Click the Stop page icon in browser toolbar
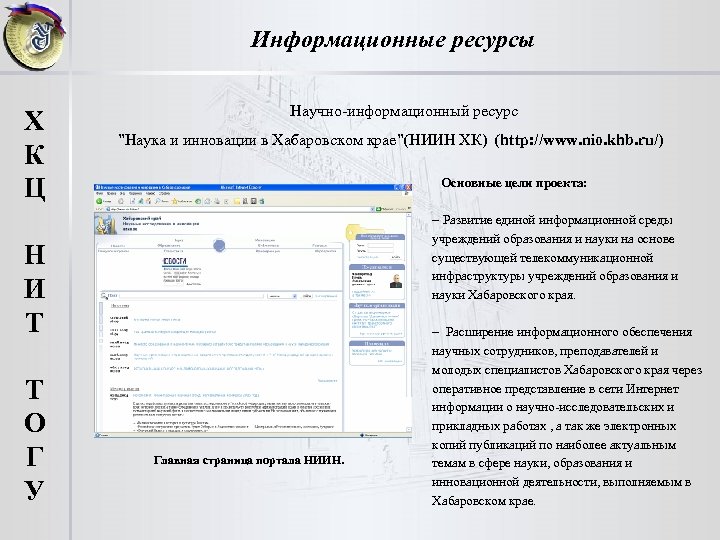The width and height of the screenshot is (720, 540). 133,201
